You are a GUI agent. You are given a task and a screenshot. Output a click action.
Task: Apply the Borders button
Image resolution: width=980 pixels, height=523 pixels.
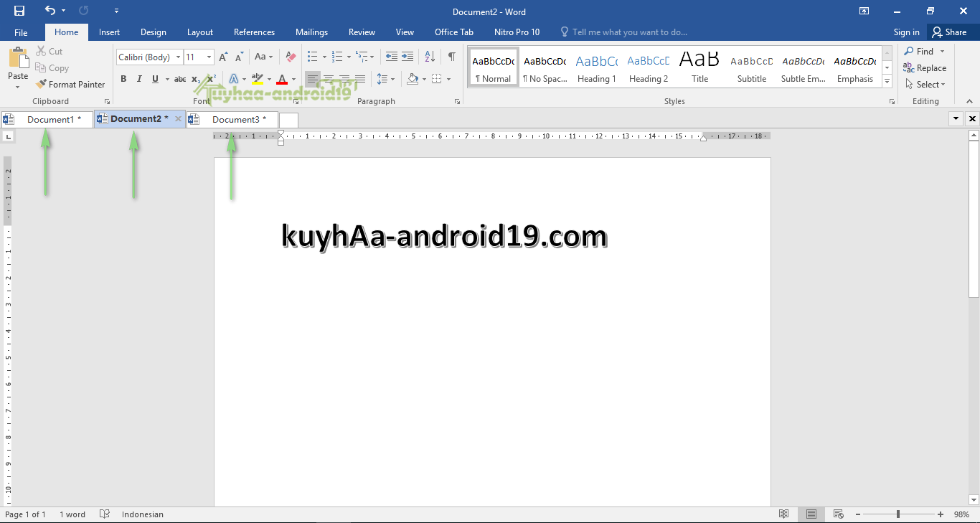point(438,79)
